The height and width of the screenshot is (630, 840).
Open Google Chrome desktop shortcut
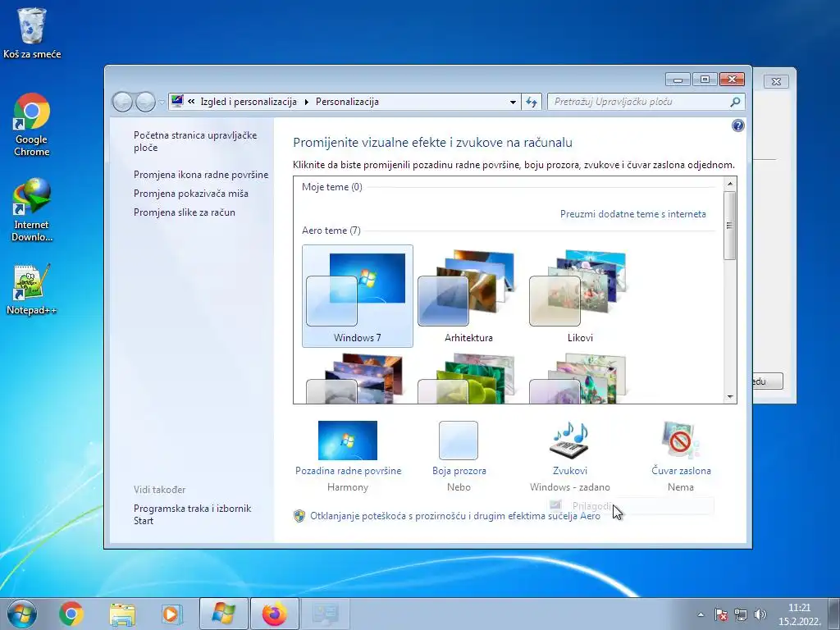32,125
